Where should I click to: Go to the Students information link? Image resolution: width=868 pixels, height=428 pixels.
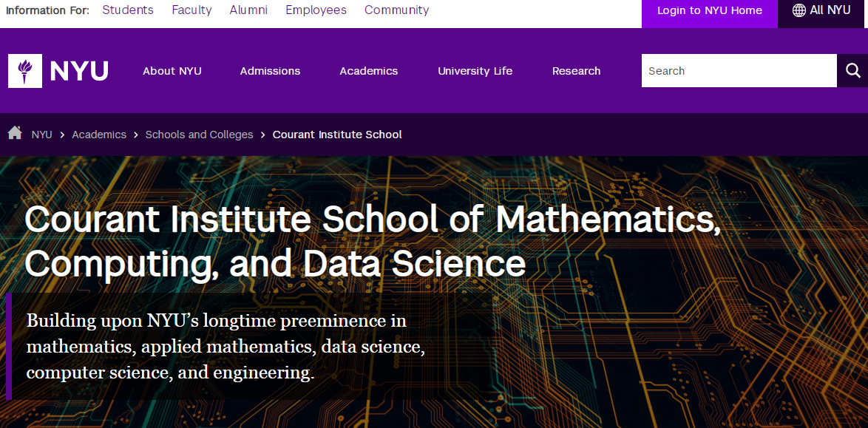pyautogui.click(x=128, y=10)
